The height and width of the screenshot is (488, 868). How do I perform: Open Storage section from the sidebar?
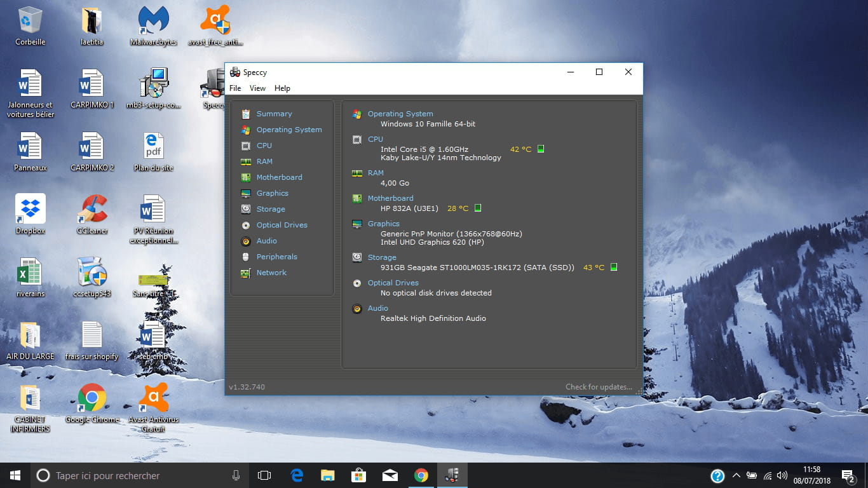click(x=271, y=209)
